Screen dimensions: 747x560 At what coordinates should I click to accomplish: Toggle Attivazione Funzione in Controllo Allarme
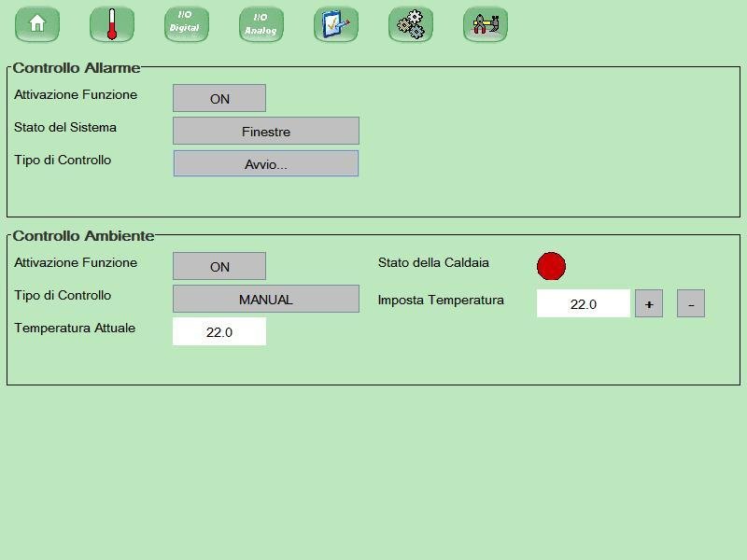tap(219, 98)
